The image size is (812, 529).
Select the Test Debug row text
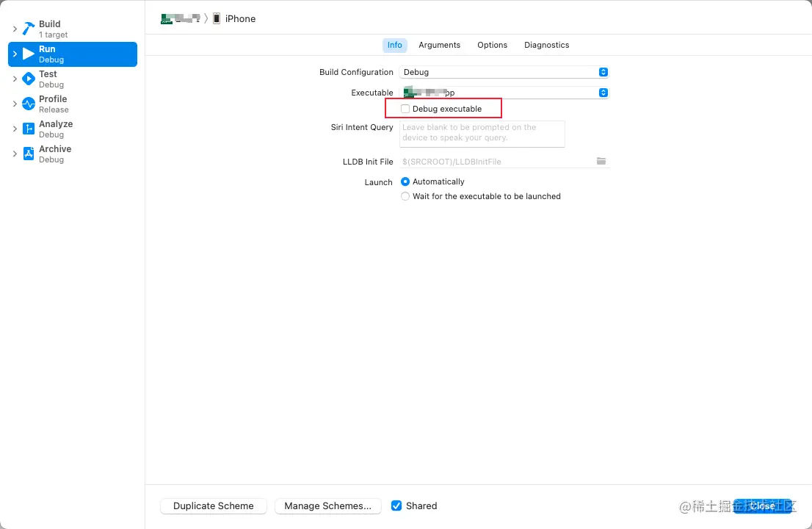51,79
